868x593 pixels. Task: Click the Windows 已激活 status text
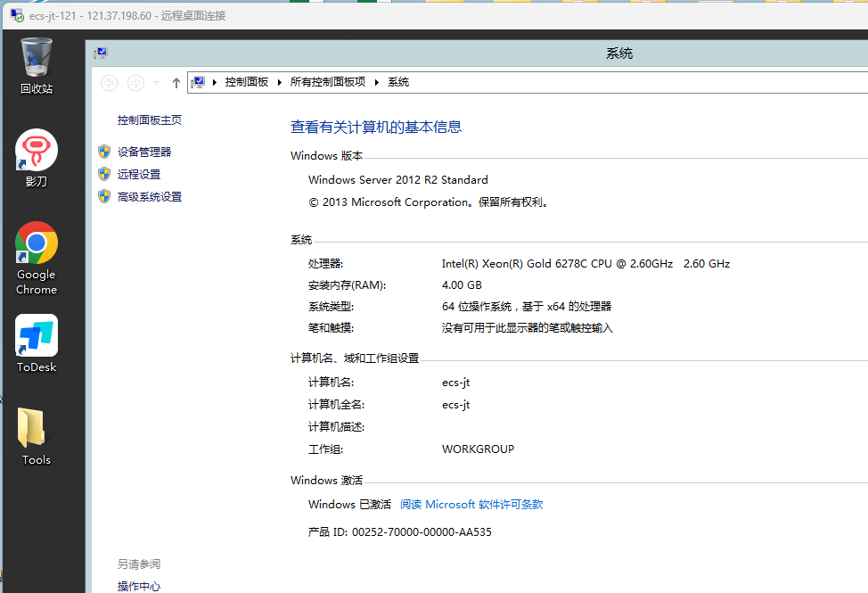pos(349,505)
